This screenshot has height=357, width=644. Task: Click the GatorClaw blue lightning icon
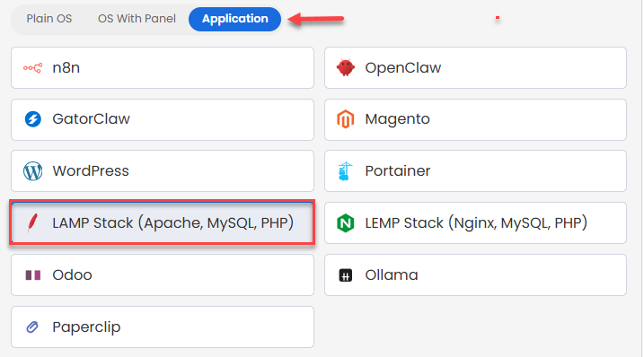(x=33, y=119)
